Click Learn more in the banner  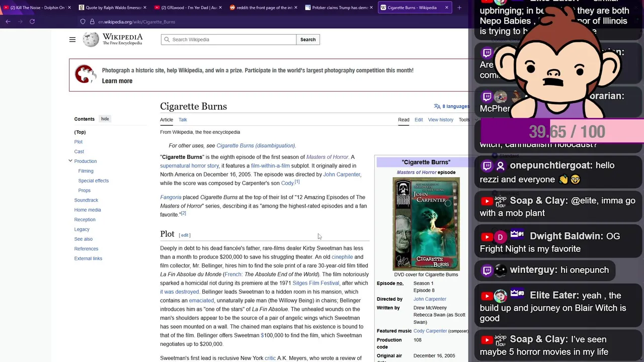coord(117,81)
